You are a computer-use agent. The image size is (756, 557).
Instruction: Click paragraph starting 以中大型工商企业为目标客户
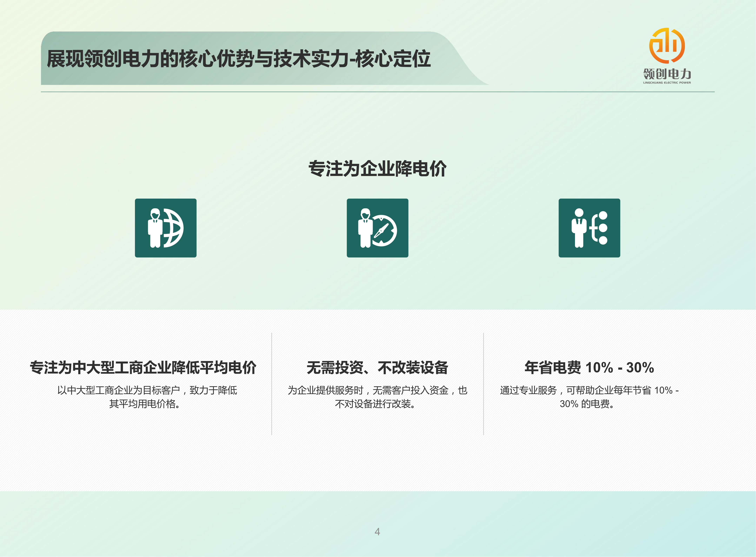[147, 390]
